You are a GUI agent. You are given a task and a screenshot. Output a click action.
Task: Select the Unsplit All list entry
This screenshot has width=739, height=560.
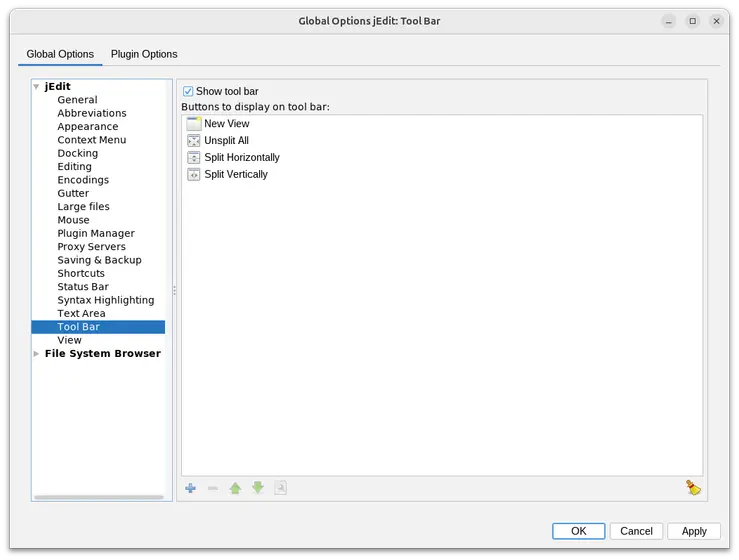click(226, 141)
